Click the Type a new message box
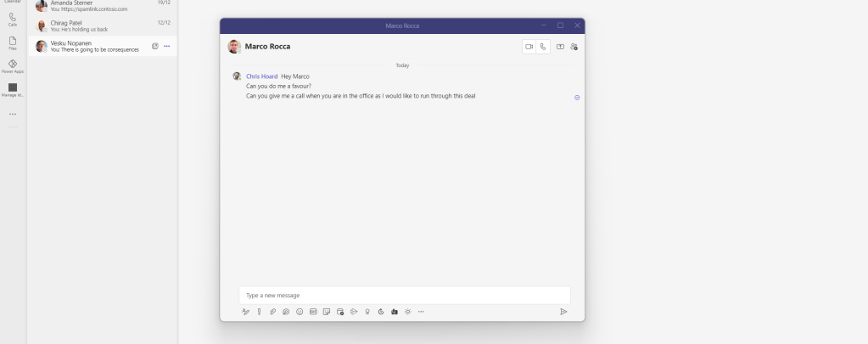Image resolution: width=868 pixels, height=344 pixels. [x=404, y=295]
